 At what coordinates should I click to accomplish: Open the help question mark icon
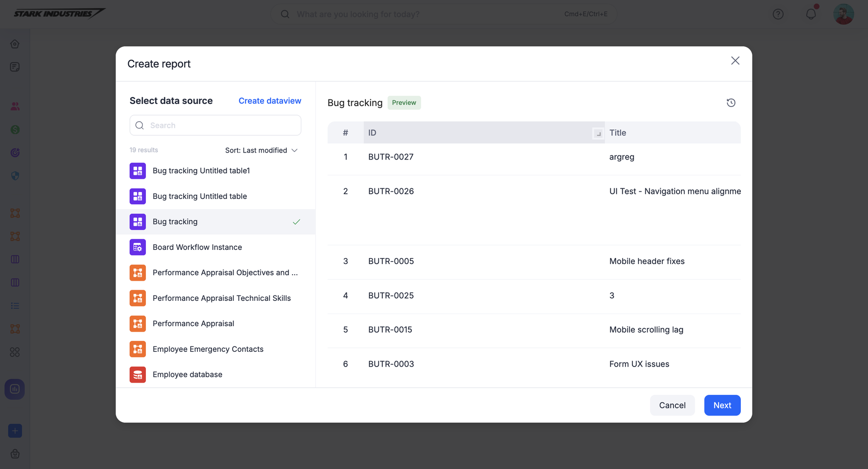(778, 14)
